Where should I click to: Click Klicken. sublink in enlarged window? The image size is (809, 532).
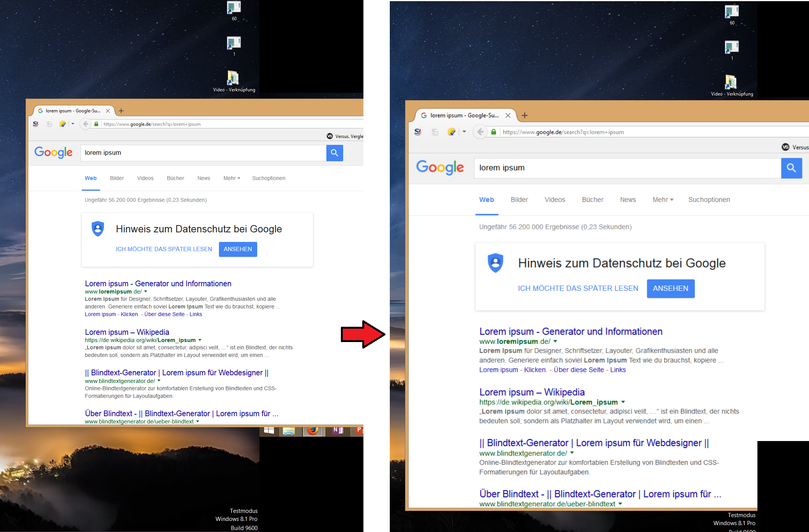click(x=535, y=370)
